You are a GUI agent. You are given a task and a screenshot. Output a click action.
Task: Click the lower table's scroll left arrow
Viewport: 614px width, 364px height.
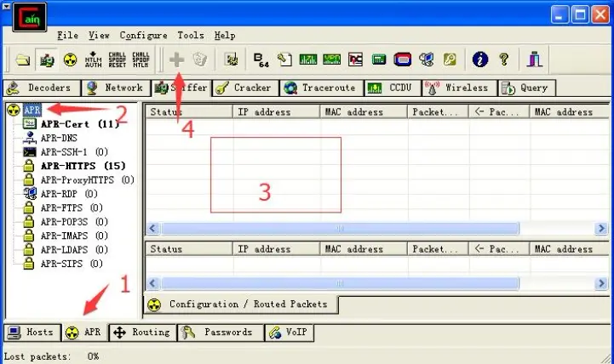[x=153, y=283]
